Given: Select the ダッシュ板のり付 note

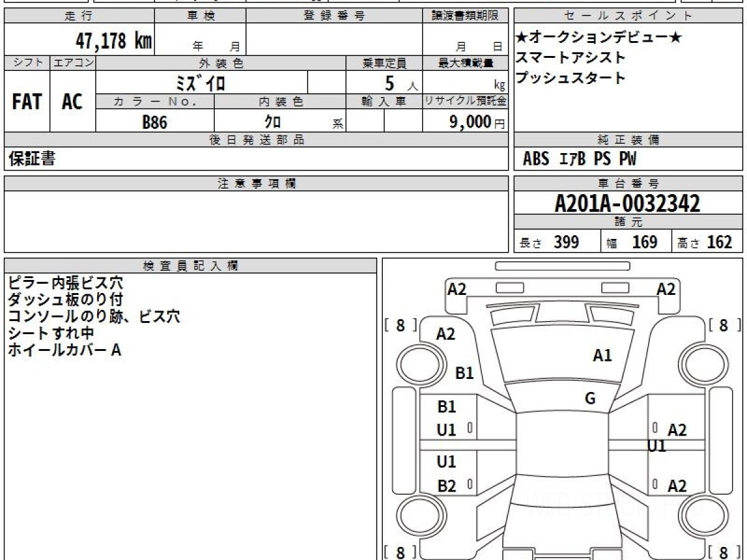Looking at the screenshot, I should point(65,300).
